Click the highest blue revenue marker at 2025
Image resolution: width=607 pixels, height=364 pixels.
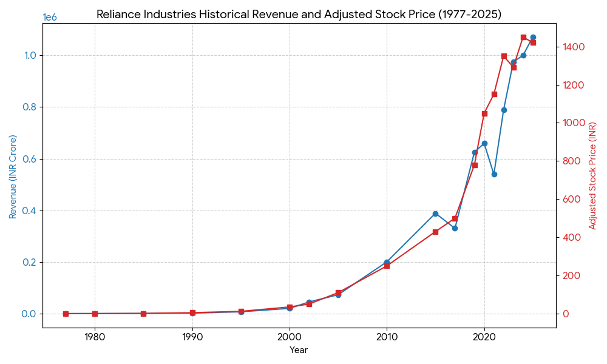(533, 36)
